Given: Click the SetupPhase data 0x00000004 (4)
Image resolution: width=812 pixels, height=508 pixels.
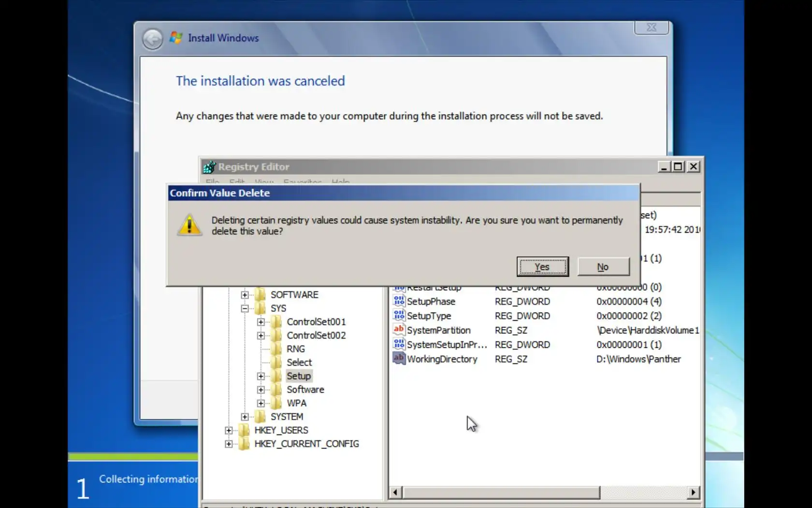Looking at the screenshot, I should coord(629,301).
